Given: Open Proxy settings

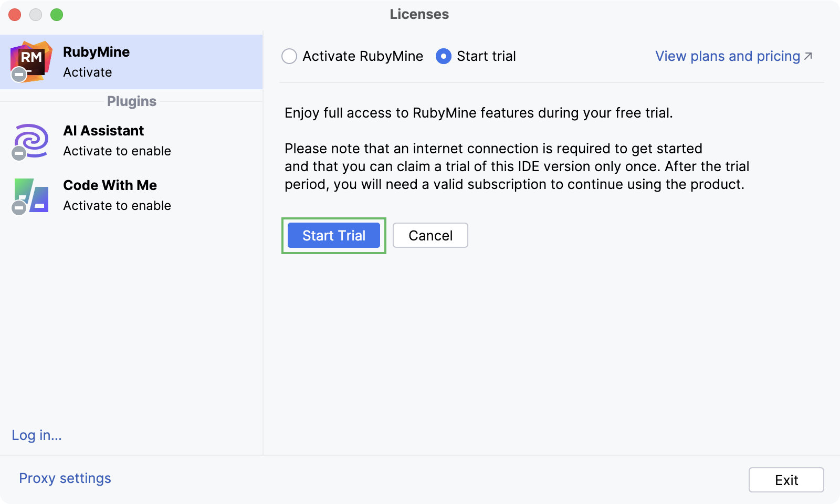Looking at the screenshot, I should coord(65,478).
